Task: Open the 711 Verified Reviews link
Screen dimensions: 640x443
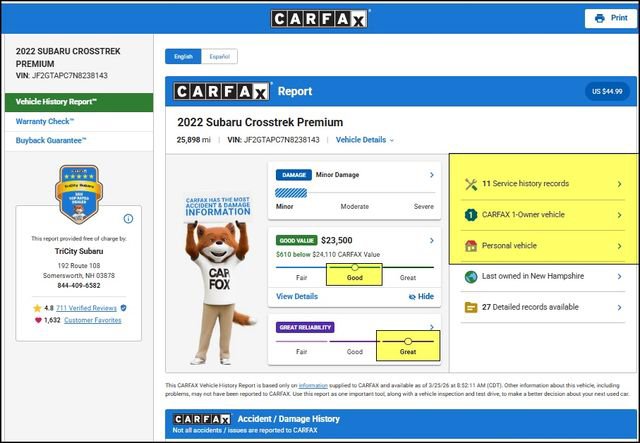Action: (86, 308)
